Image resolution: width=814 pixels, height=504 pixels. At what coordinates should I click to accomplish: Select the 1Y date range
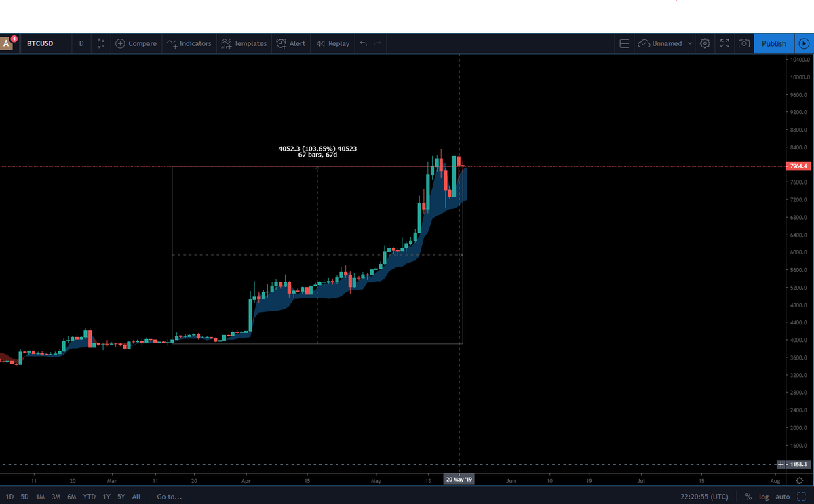click(x=106, y=497)
